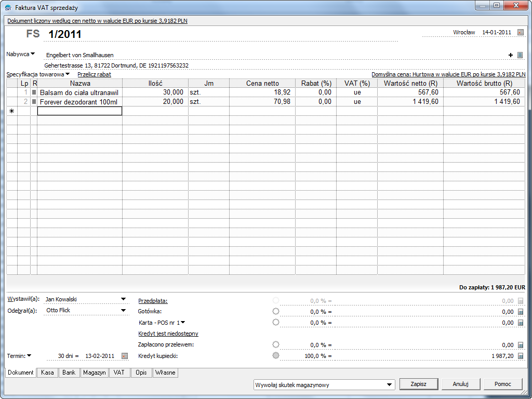Image resolution: width=532 pixels, height=399 pixels.
Task: Select the Zapłacono przelewem radio button
Action: point(275,344)
